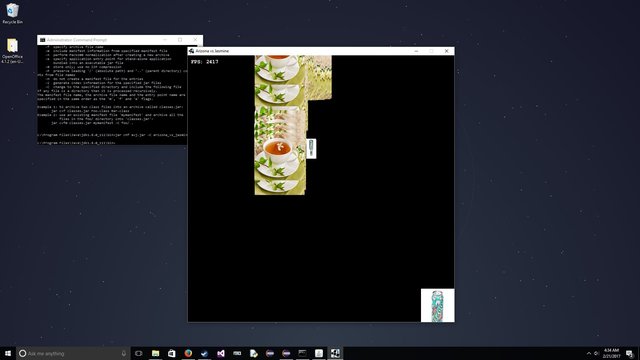The width and height of the screenshot is (640, 360).
Task: Click the small bottle sprite beside the tea images
Action: point(311,149)
